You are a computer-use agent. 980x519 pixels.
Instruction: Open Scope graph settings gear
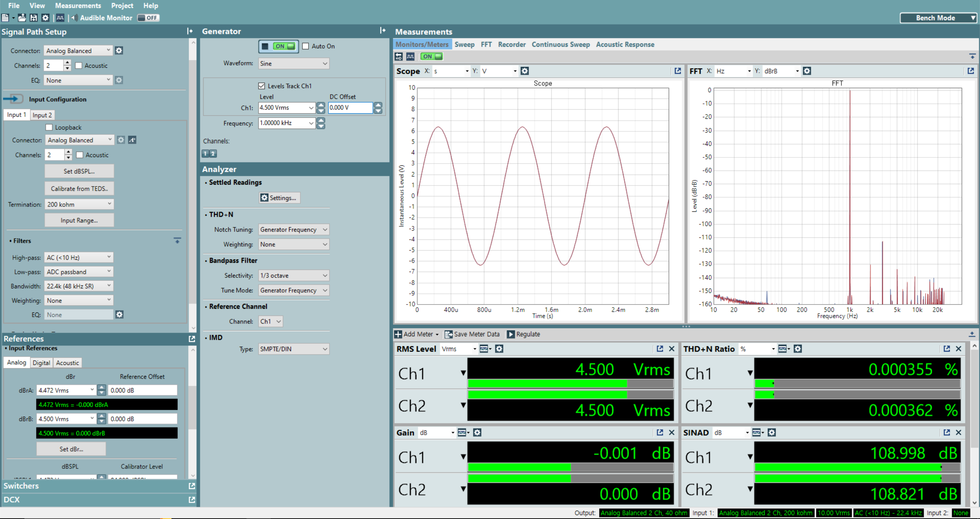pos(525,71)
